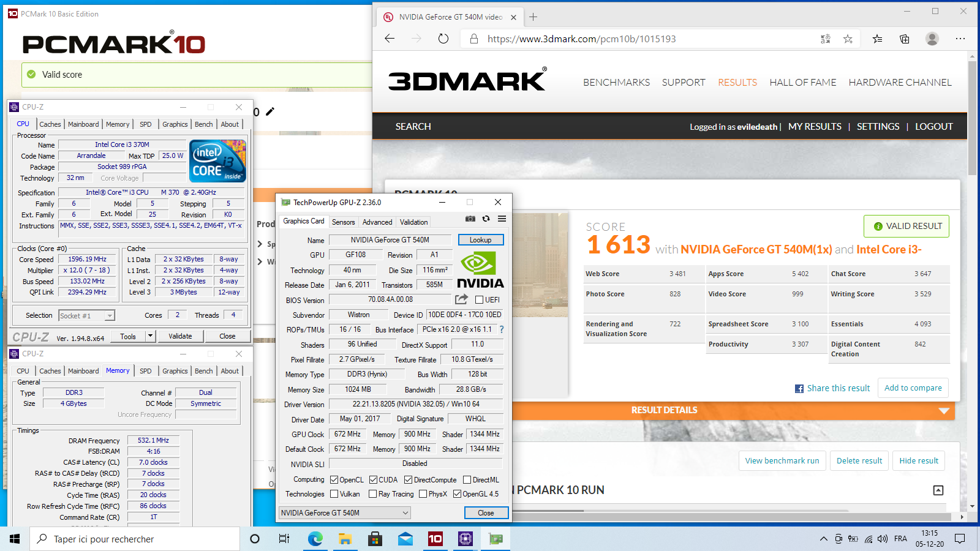
Task: Open Microsoft Edge from the taskbar
Action: (315, 539)
